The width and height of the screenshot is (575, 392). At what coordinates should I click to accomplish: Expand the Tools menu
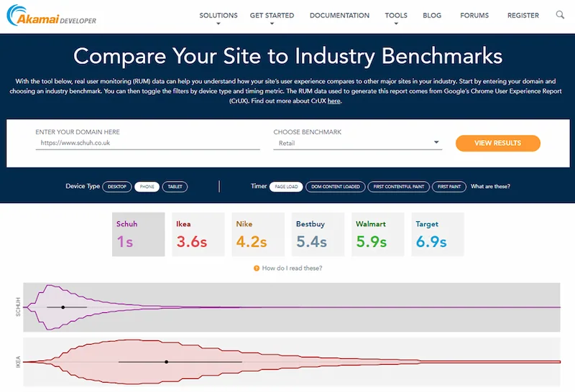click(396, 17)
